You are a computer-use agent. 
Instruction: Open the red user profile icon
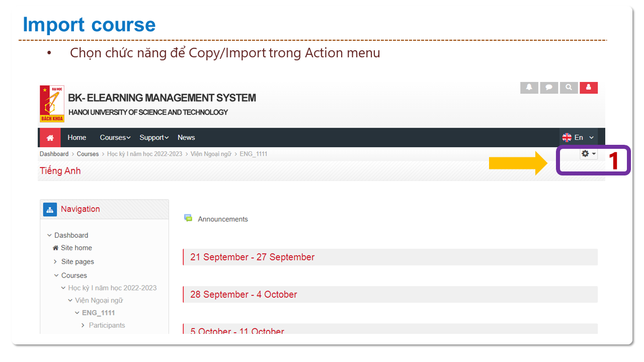[x=589, y=87]
